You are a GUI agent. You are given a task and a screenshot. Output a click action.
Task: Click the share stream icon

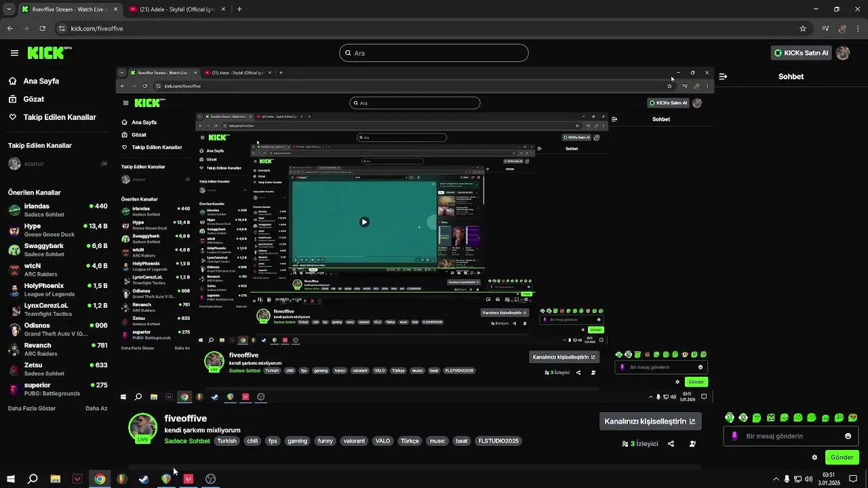click(x=671, y=444)
